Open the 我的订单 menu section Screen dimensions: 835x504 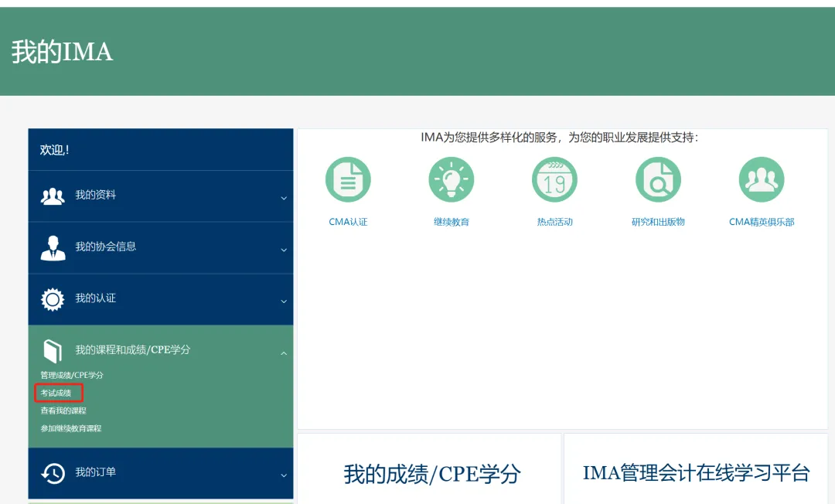coord(161,473)
